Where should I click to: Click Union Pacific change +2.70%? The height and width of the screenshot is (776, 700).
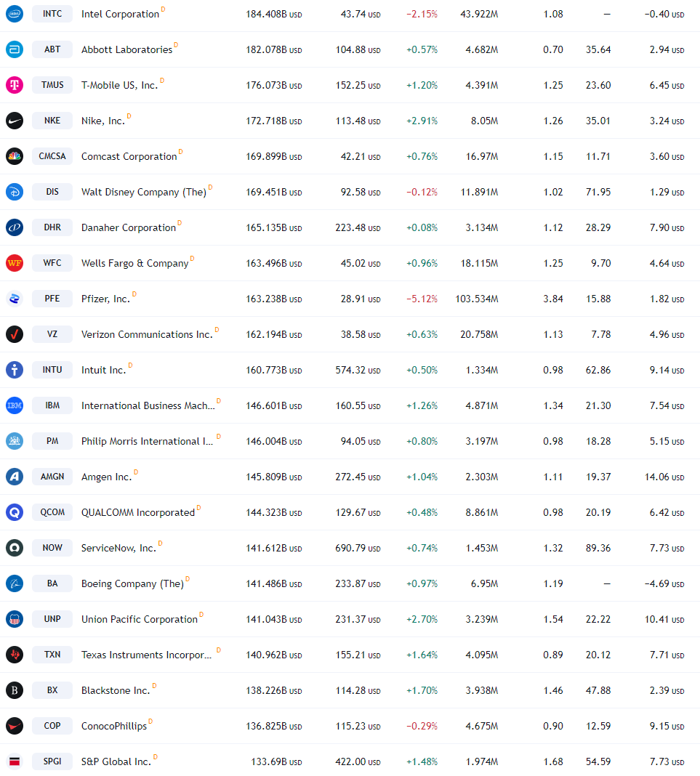click(422, 620)
